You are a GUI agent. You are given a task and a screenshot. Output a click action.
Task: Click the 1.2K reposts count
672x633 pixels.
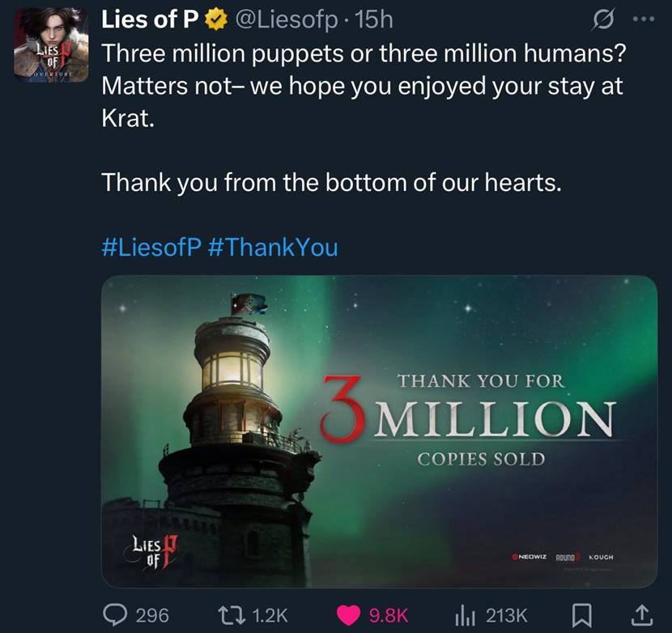click(270, 615)
